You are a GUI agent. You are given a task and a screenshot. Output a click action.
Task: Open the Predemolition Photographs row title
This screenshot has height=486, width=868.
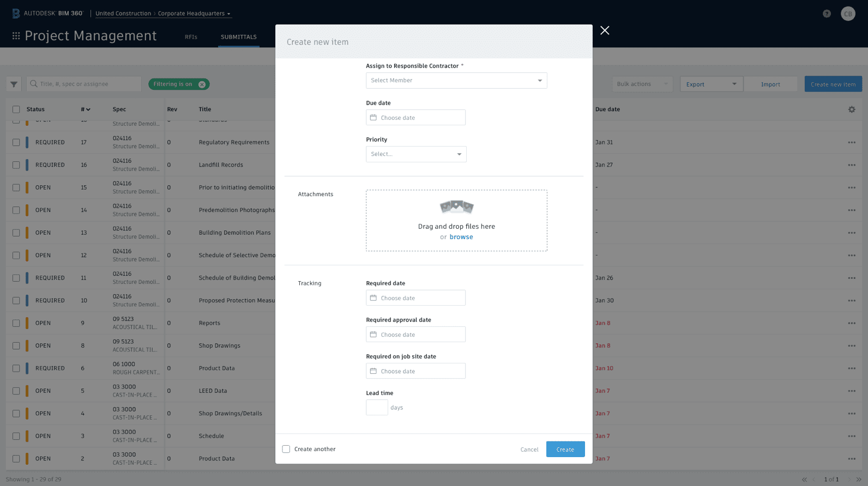tap(237, 210)
